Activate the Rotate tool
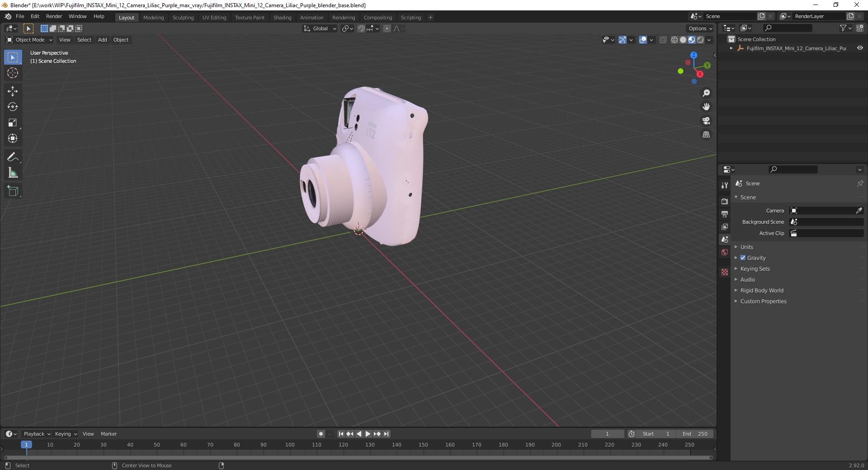The width and height of the screenshot is (868, 470). 13,107
